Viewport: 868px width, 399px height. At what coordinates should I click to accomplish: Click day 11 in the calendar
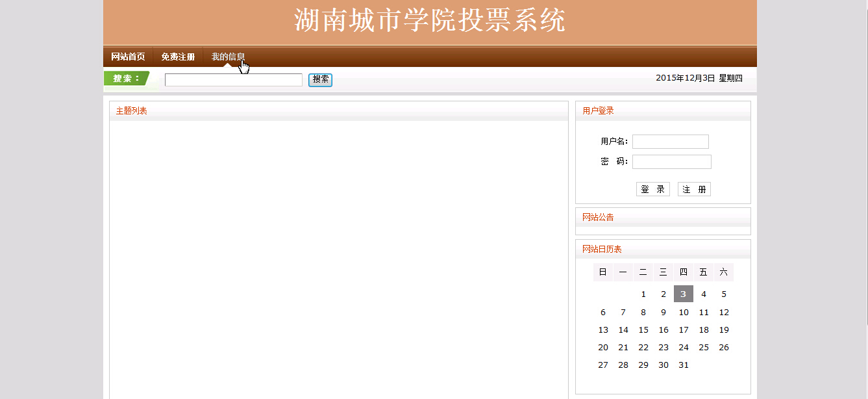click(704, 313)
